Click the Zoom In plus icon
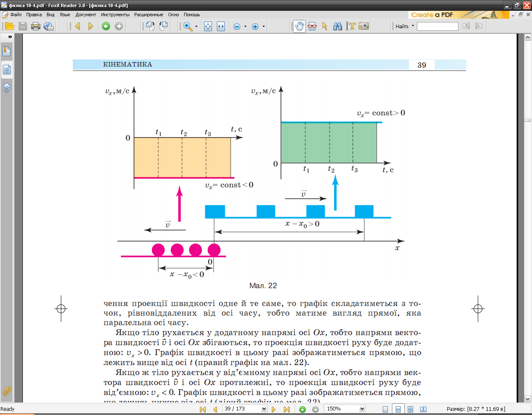Image resolution: width=532 pixels, height=415 pixels. 255,27
